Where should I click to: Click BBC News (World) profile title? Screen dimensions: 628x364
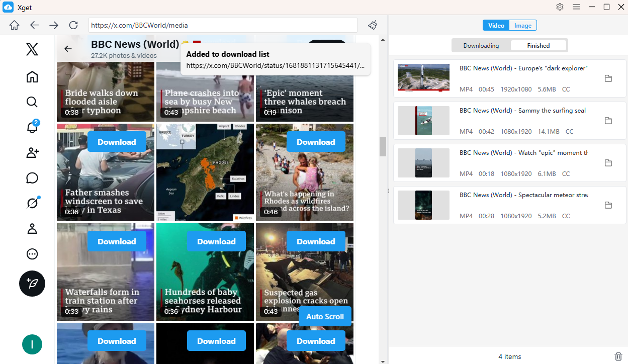135,44
